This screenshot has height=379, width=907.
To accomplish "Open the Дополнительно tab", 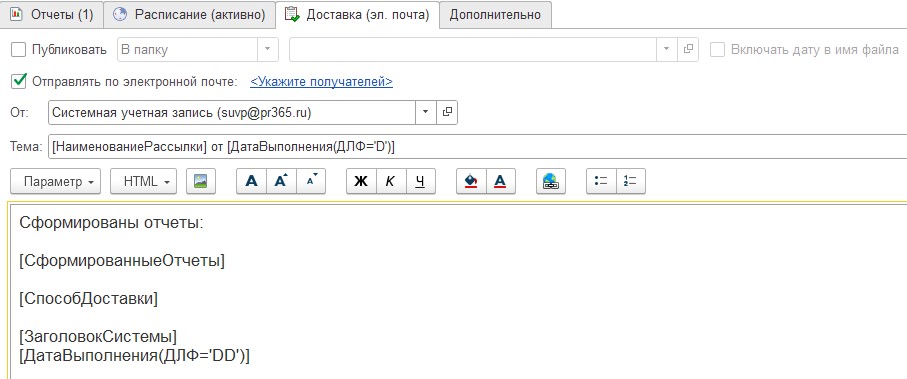I will point(495,14).
